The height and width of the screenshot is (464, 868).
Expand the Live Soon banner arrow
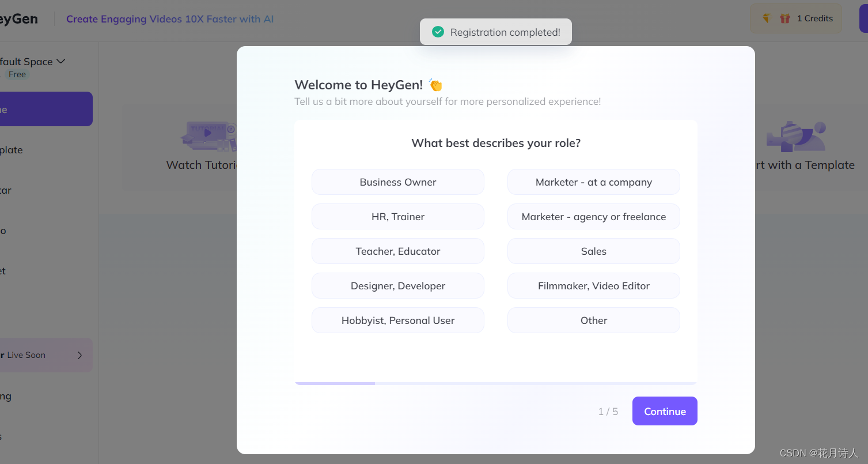coord(79,355)
